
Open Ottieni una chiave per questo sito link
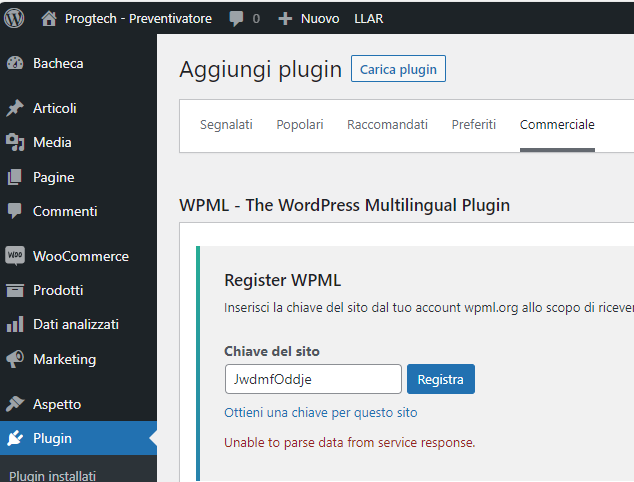click(x=321, y=412)
